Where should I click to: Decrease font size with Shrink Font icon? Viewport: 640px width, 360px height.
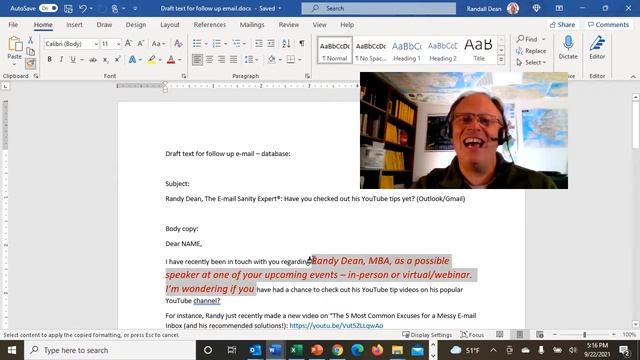tap(140, 43)
